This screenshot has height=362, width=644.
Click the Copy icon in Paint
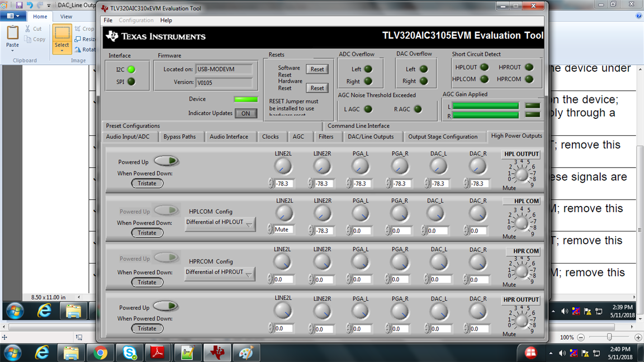pyautogui.click(x=35, y=39)
